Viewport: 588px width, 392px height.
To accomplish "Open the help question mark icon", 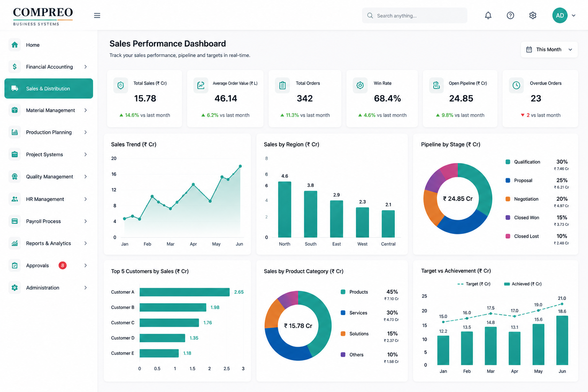I will 510,15.
